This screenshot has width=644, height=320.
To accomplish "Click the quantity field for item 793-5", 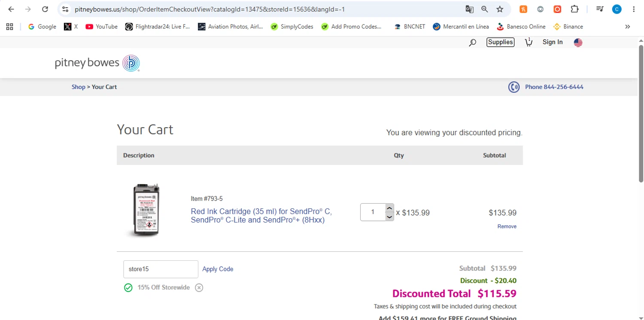I will point(373,212).
